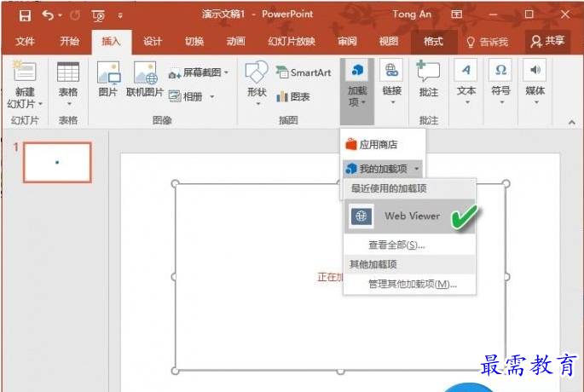Click the right-middle handle of the add-in frame
The width and height of the screenshot is (584, 392).
(x=506, y=277)
